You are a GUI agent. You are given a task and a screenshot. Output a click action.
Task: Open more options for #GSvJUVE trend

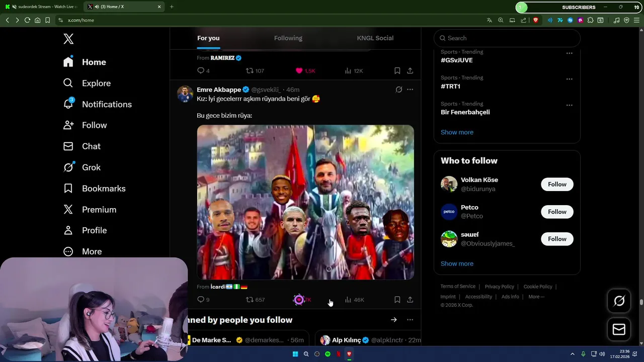tap(569, 53)
